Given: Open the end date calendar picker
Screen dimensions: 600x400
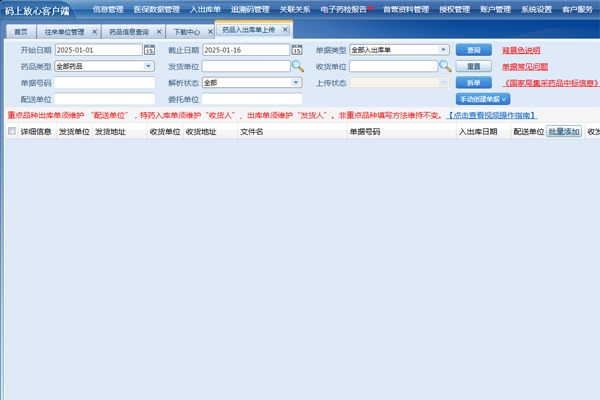Looking at the screenshot, I should click(x=297, y=50).
